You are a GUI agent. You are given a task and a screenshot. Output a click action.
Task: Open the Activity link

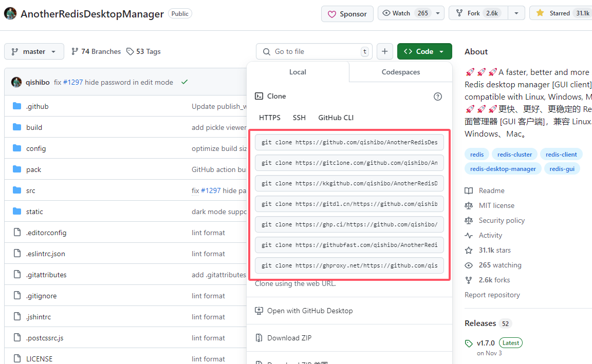click(490, 235)
